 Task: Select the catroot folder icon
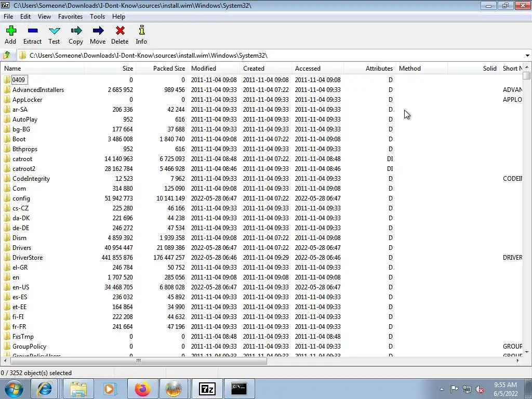[x=7, y=158]
